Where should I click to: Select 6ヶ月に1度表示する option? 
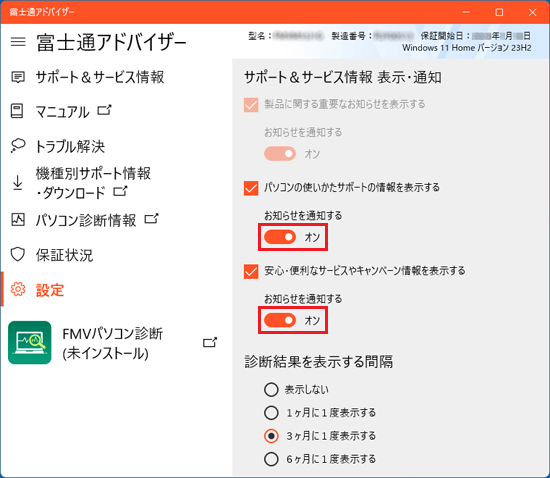pos(271,459)
